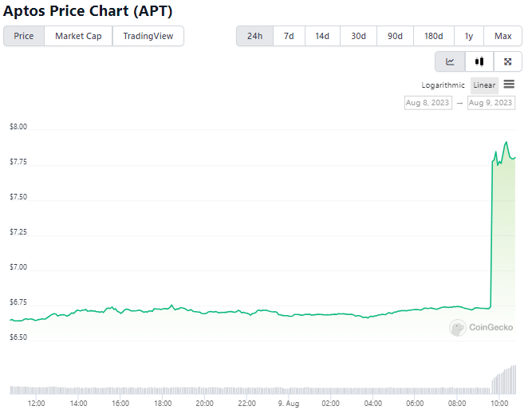
Task: Edit the Aug 8, 2023 start date
Action: pyautogui.click(x=428, y=103)
